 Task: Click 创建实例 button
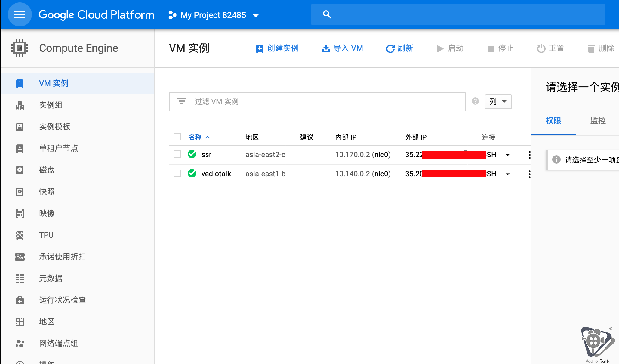(277, 48)
